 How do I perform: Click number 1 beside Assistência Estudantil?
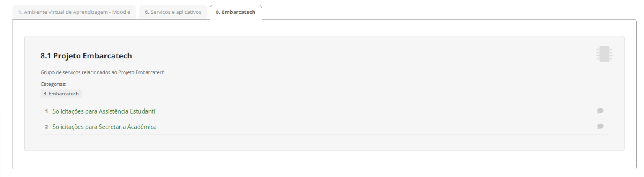pyautogui.click(x=47, y=111)
